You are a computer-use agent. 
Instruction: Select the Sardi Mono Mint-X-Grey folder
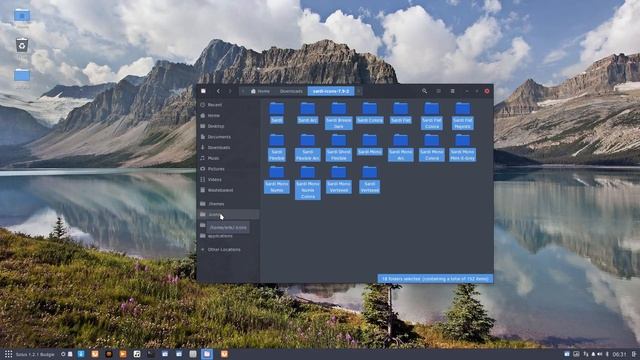tap(462, 147)
